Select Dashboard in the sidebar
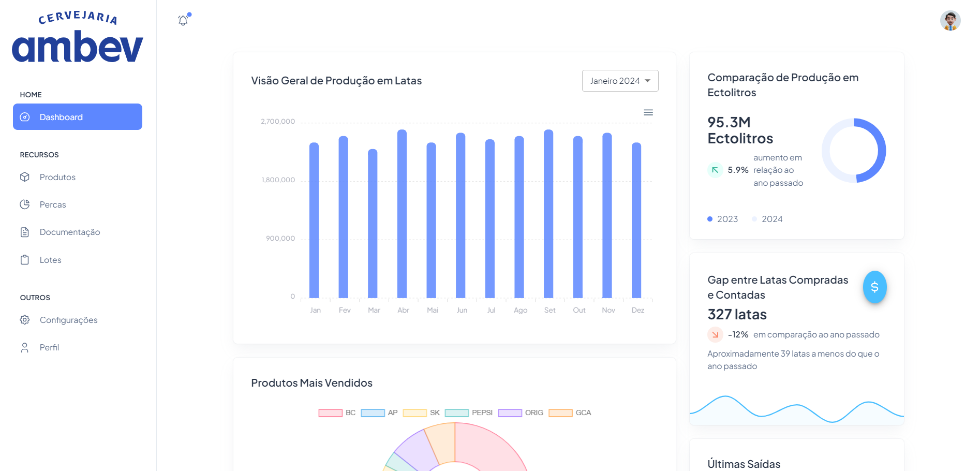The image size is (980, 471). click(x=78, y=117)
